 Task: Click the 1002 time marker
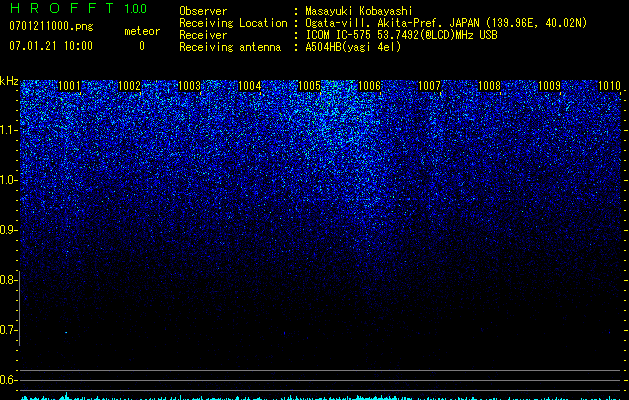pos(130,86)
